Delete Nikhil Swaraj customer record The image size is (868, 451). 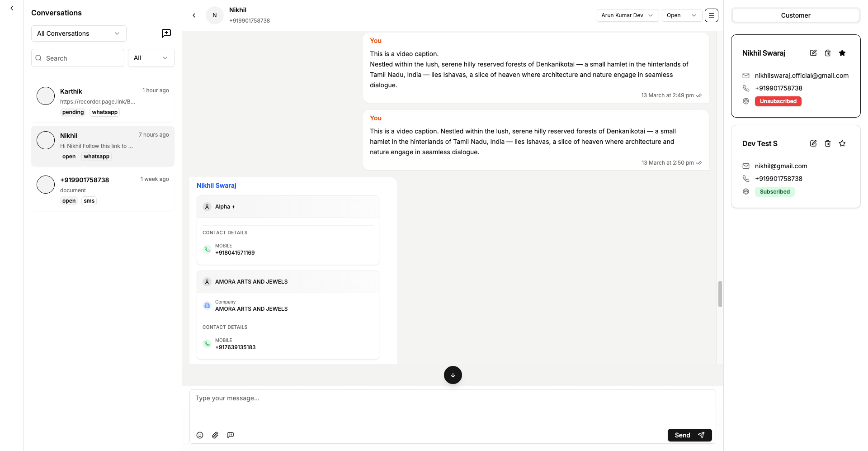[828, 53]
